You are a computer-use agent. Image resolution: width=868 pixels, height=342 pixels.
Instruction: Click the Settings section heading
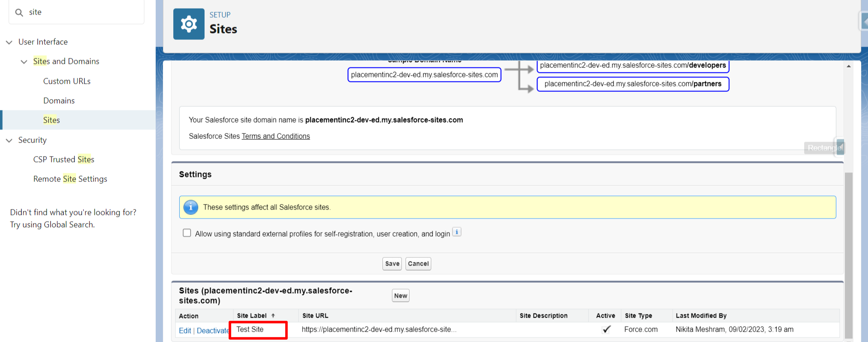pyautogui.click(x=195, y=175)
